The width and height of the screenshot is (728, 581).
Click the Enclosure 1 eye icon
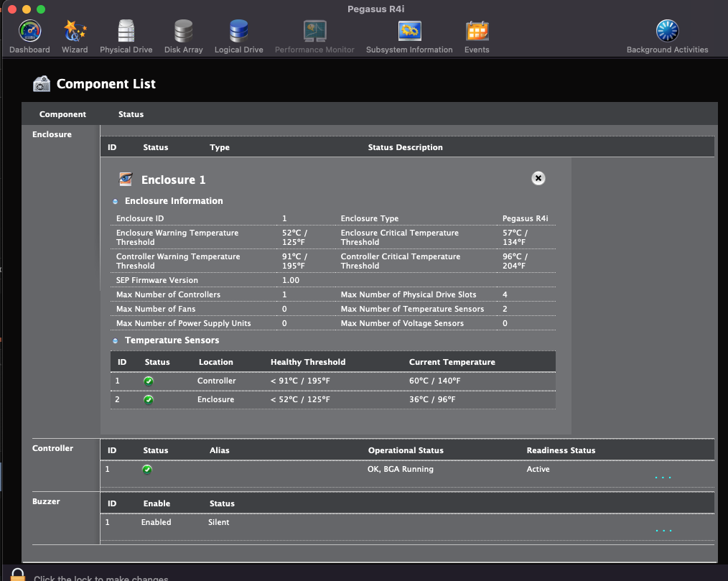126,180
